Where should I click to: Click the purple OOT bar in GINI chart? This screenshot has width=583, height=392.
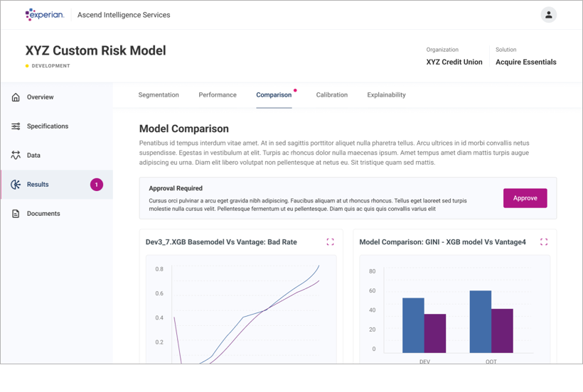point(502,331)
